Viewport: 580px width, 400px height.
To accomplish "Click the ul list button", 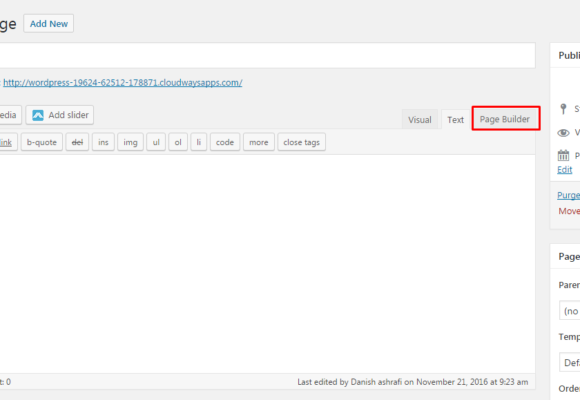I will [156, 142].
